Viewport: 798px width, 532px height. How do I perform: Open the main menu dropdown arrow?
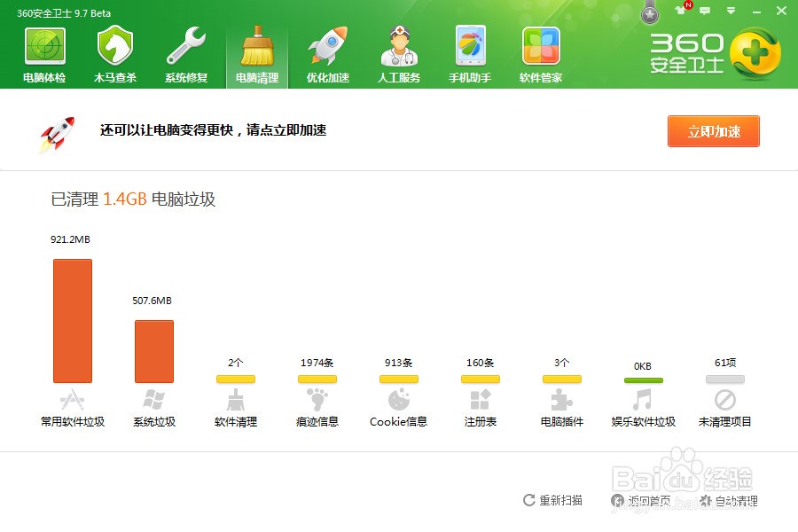[731, 11]
